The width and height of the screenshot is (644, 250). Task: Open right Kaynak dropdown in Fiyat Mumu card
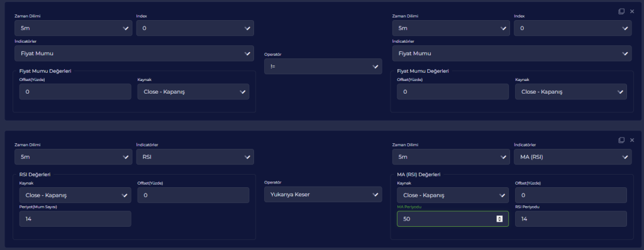tap(571, 92)
